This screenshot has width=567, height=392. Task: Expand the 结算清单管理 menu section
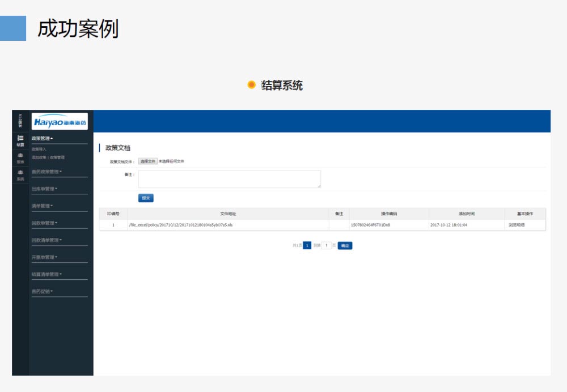46,274
